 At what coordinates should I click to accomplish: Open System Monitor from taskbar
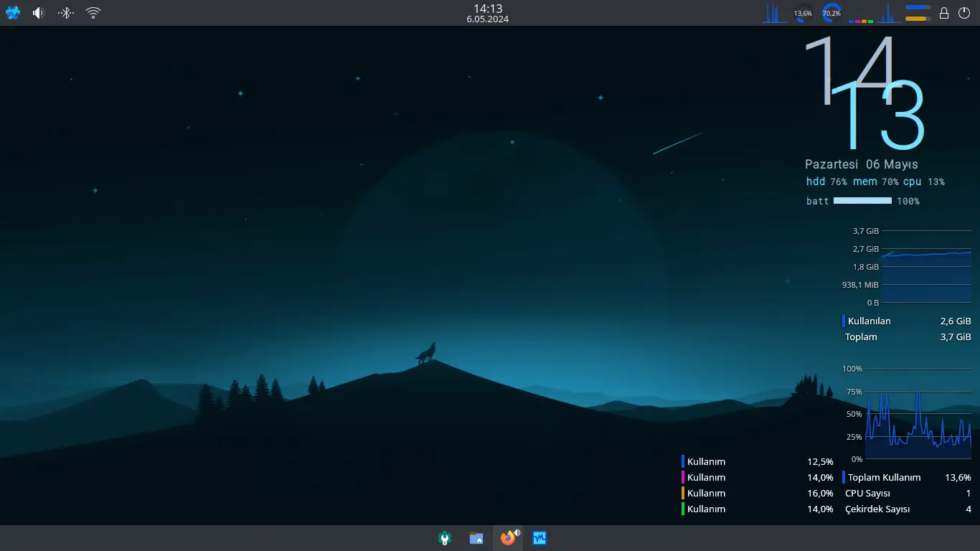[540, 538]
